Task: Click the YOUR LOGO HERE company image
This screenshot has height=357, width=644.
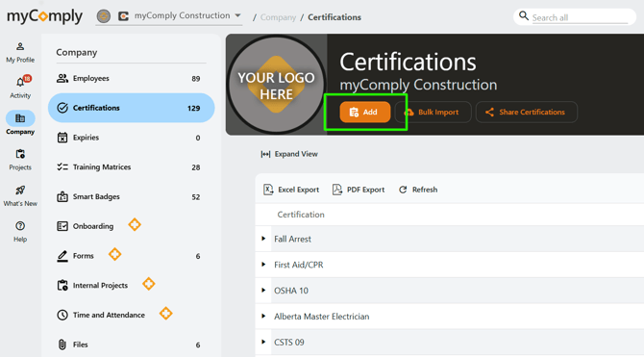Action: coord(276,85)
